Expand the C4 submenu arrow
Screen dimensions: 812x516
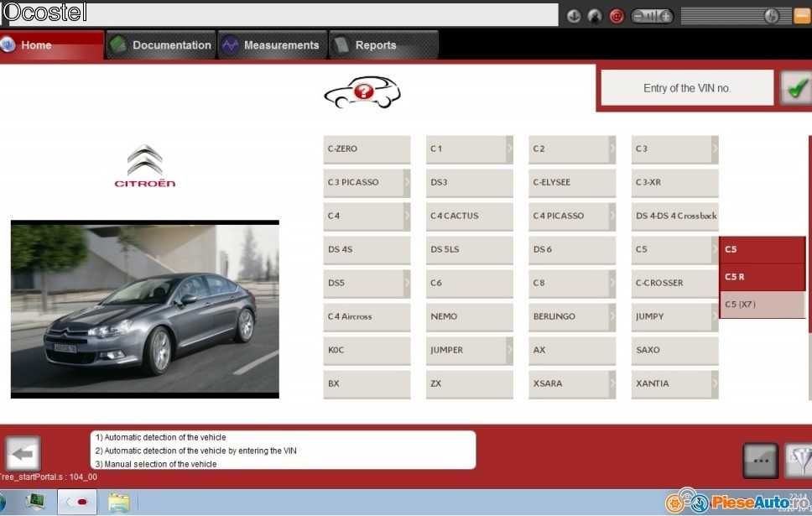(407, 216)
